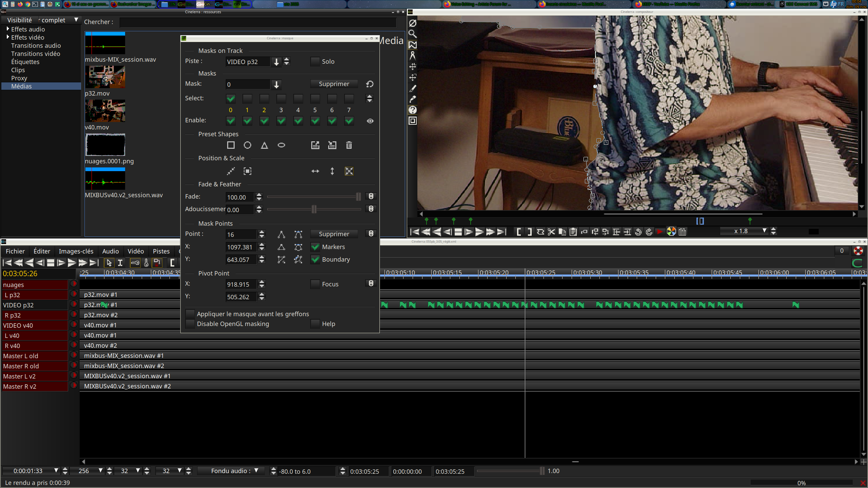Open the compositor zoom x1.8 dropdown
The width and height of the screenshot is (868, 488).
[x=764, y=231]
